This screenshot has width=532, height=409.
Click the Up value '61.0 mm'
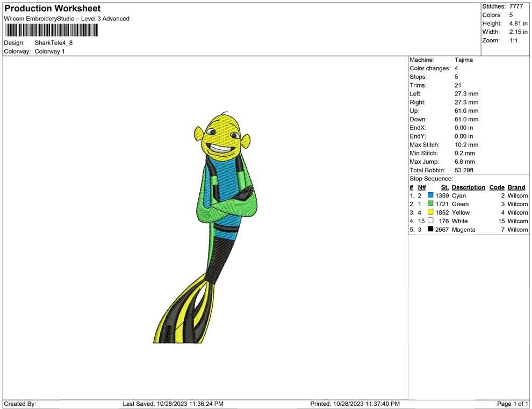(x=466, y=111)
